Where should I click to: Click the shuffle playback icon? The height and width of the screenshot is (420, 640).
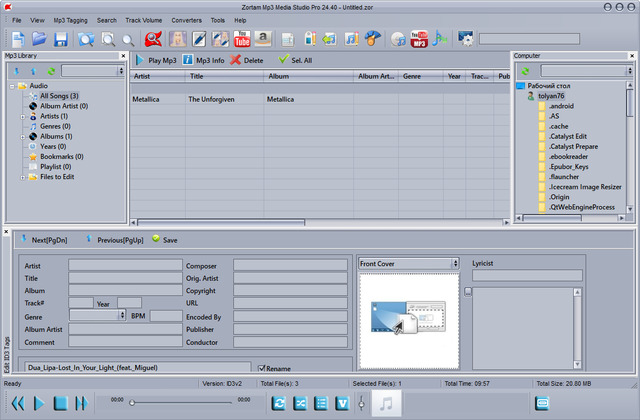click(300, 402)
